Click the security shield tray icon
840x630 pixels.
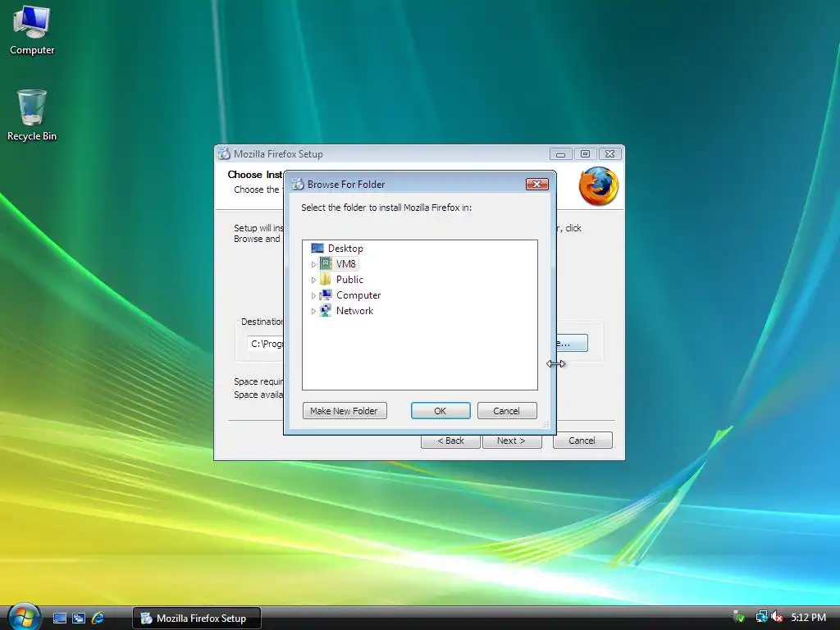739,617
